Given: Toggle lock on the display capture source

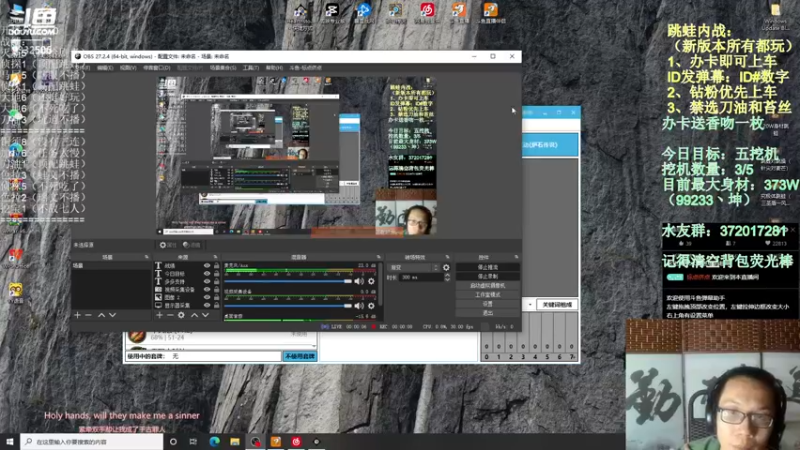Looking at the screenshot, I should coord(217,305).
